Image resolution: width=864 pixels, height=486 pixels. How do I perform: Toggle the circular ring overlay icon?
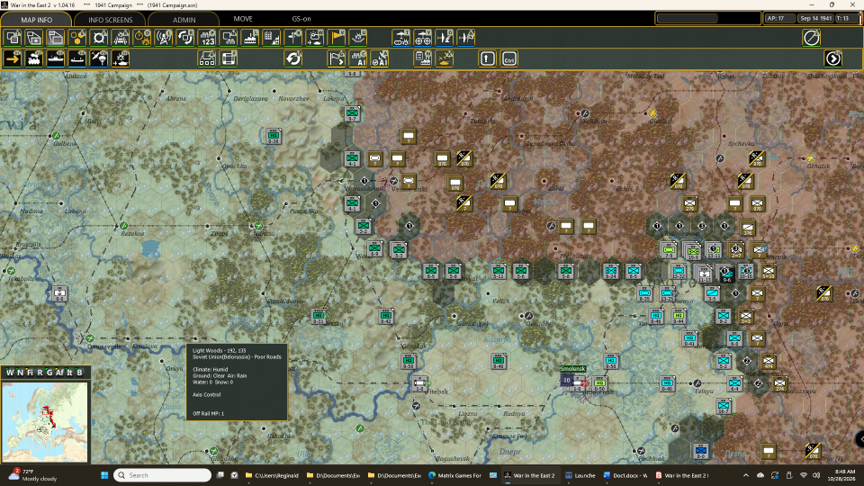[99, 38]
